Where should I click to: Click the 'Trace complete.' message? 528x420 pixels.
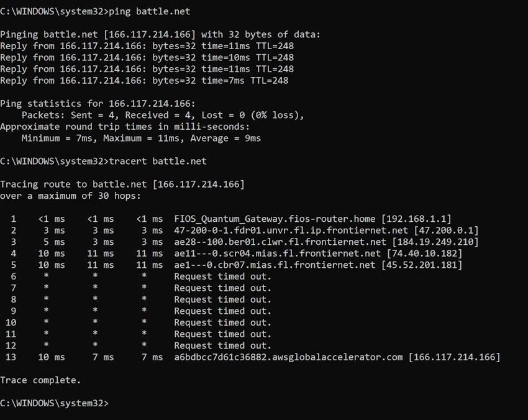tap(40, 380)
